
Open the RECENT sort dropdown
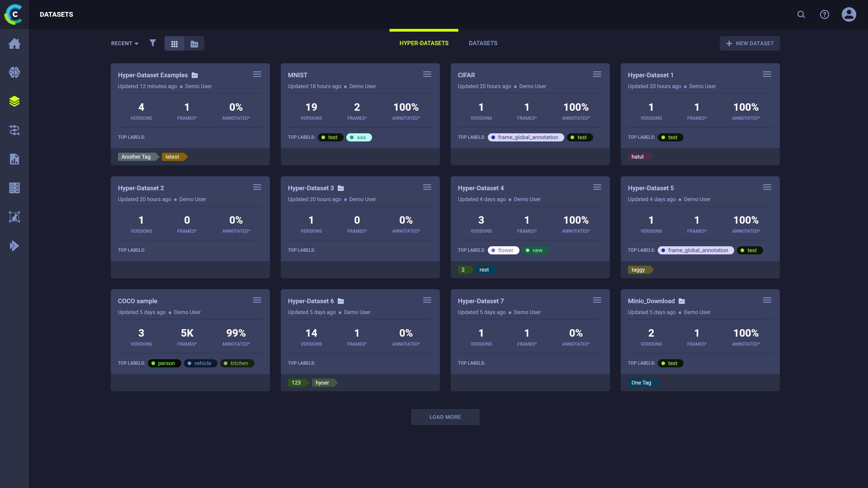[124, 43]
